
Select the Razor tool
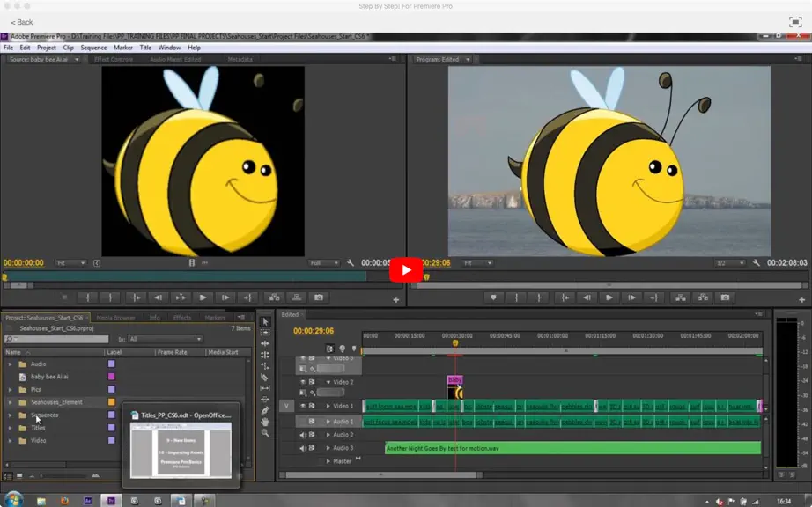pyautogui.click(x=265, y=377)
